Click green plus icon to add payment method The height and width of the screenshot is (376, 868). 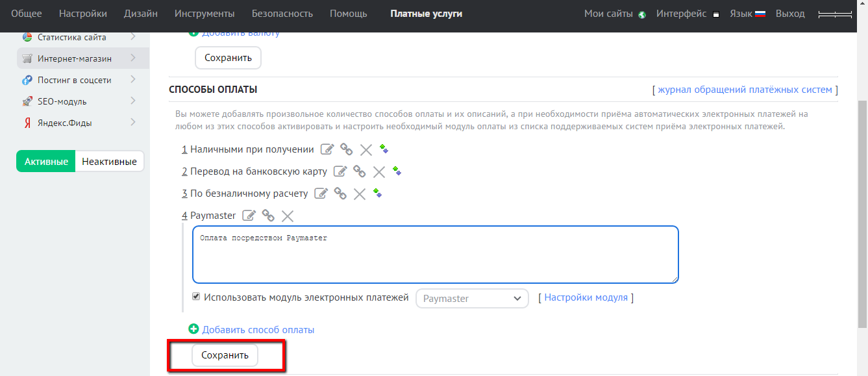point(193,329)
